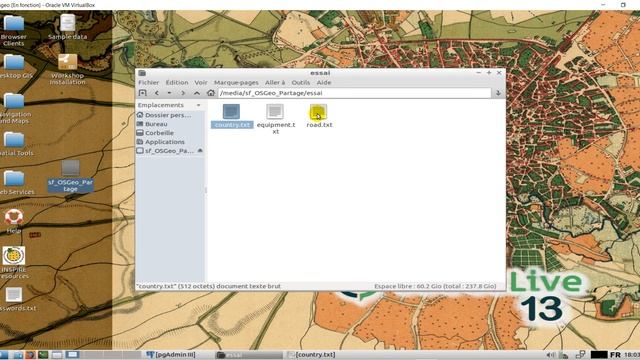The width and height of the screenshot is (640, 360).
Task: Eject the sf_OSGeo_Pa... volume
Action: 200,151
